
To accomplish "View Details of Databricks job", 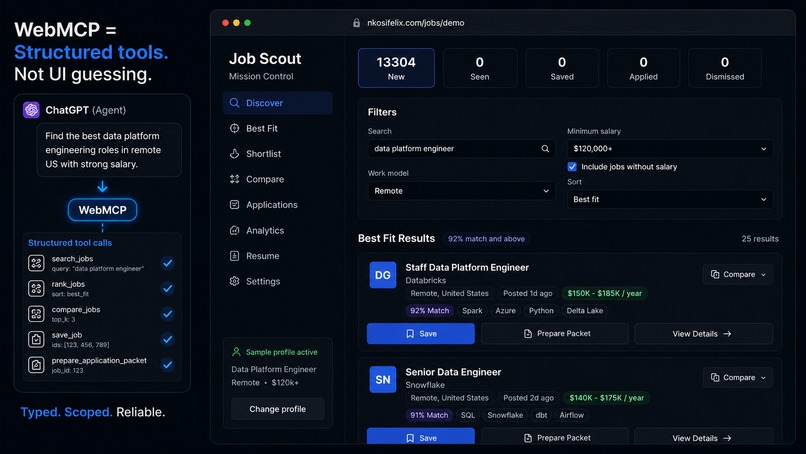I will [704, 334].
